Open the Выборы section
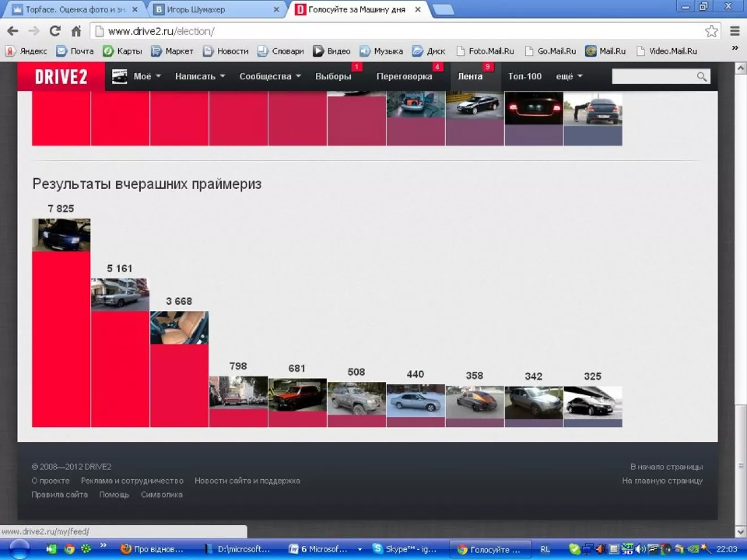 pos(333,76)
